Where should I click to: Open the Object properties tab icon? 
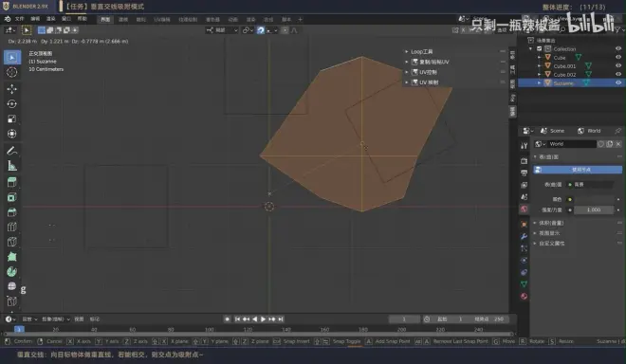click(524, 225)
